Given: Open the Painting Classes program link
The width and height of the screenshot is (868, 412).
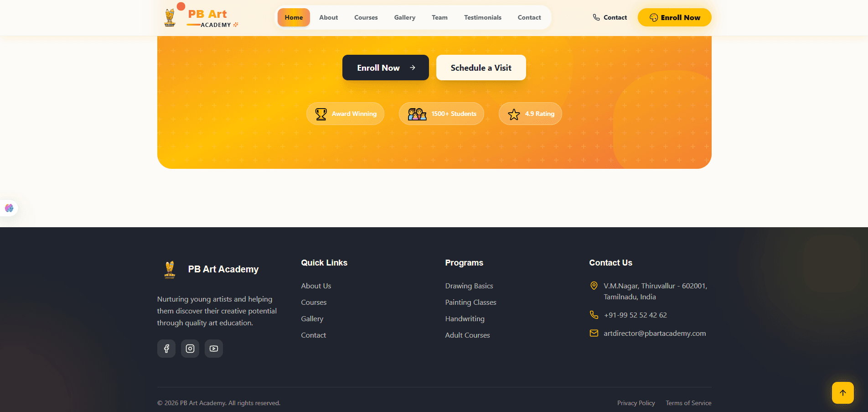Looking at the screenshot, I should click(470, 302).
